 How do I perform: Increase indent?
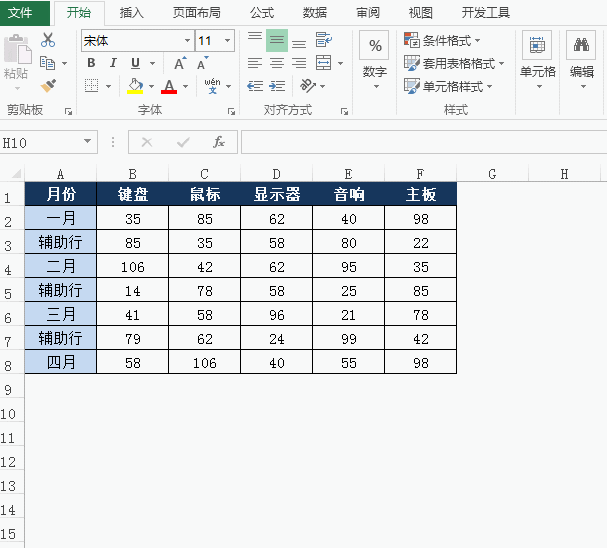(277, 86)
